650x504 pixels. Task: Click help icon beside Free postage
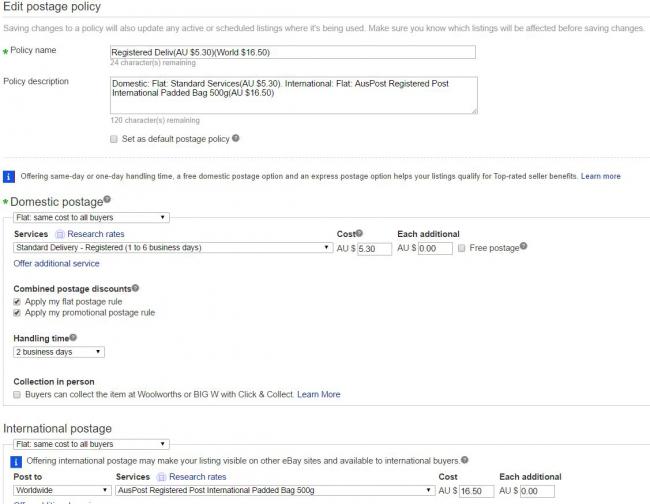(x=523, y=246)
